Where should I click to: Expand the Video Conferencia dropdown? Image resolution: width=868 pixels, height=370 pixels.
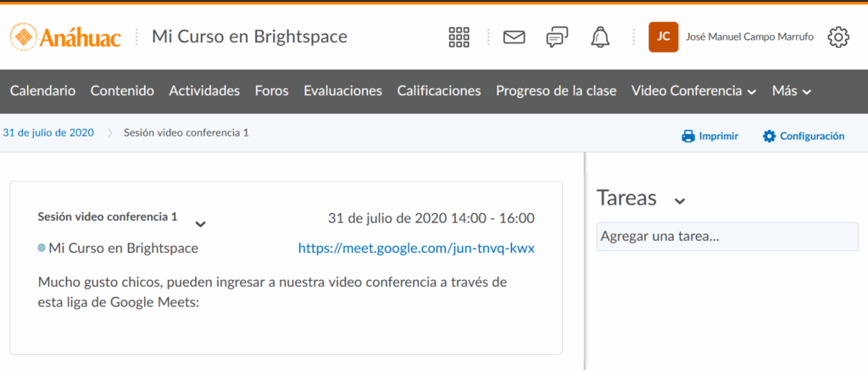693,91
